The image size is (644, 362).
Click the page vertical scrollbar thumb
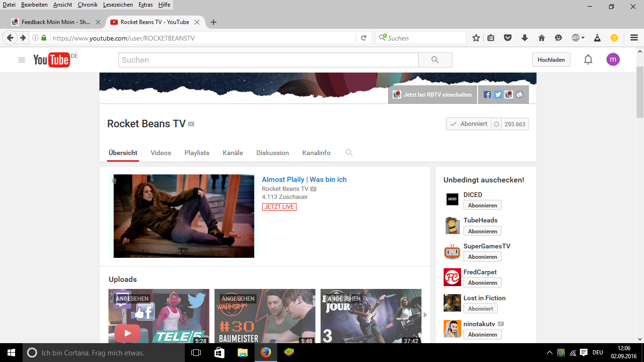click(640, 92)
